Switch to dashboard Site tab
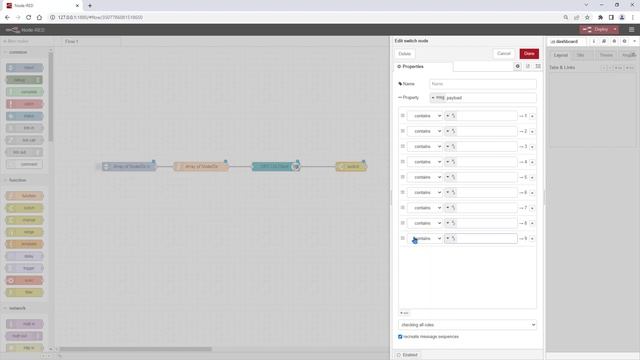 [x=580, y=55]
